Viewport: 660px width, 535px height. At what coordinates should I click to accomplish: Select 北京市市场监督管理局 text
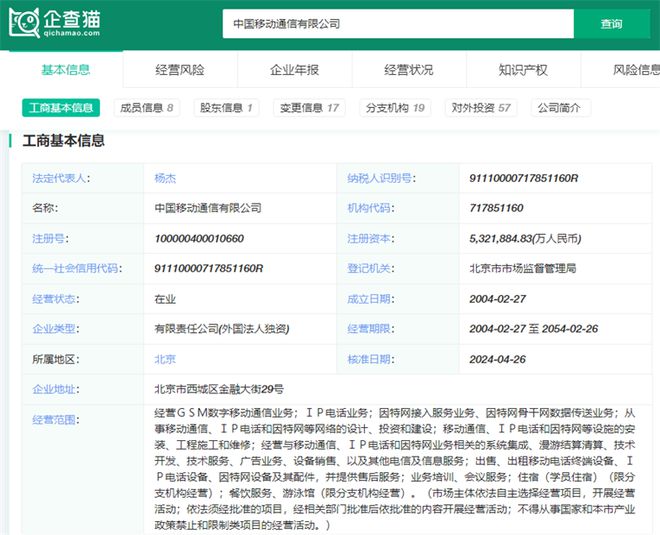[x=523, y=268]
